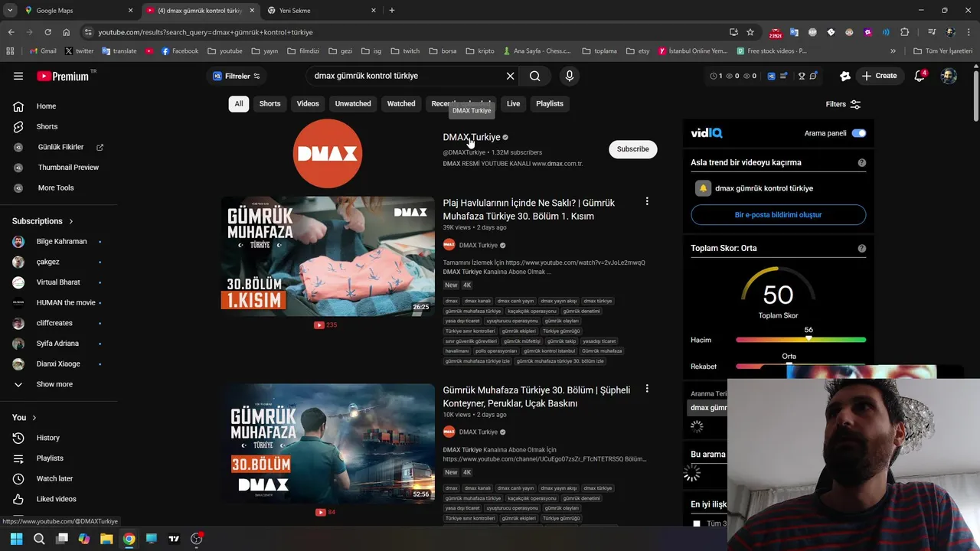Image resolution: width=980 pixels, height=551 pixels.
Task: Open More Tools in sidebar
Action: click(x=58, y=187)
